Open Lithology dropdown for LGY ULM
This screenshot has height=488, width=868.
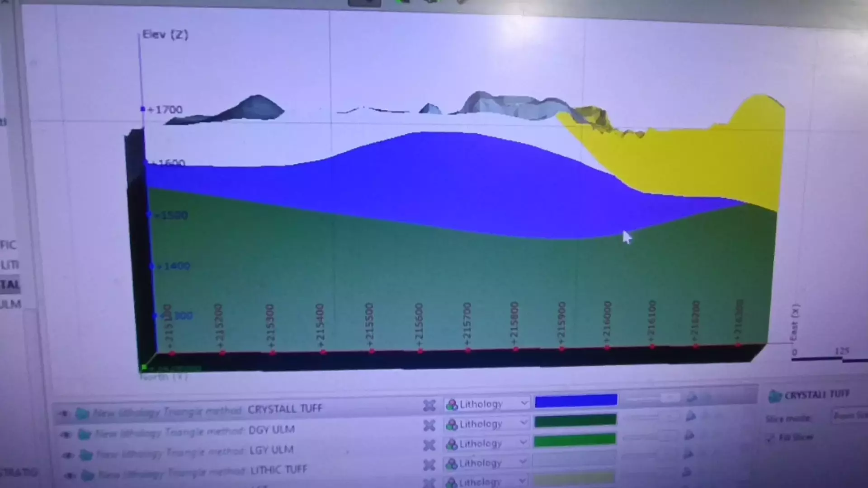(487, 444)
